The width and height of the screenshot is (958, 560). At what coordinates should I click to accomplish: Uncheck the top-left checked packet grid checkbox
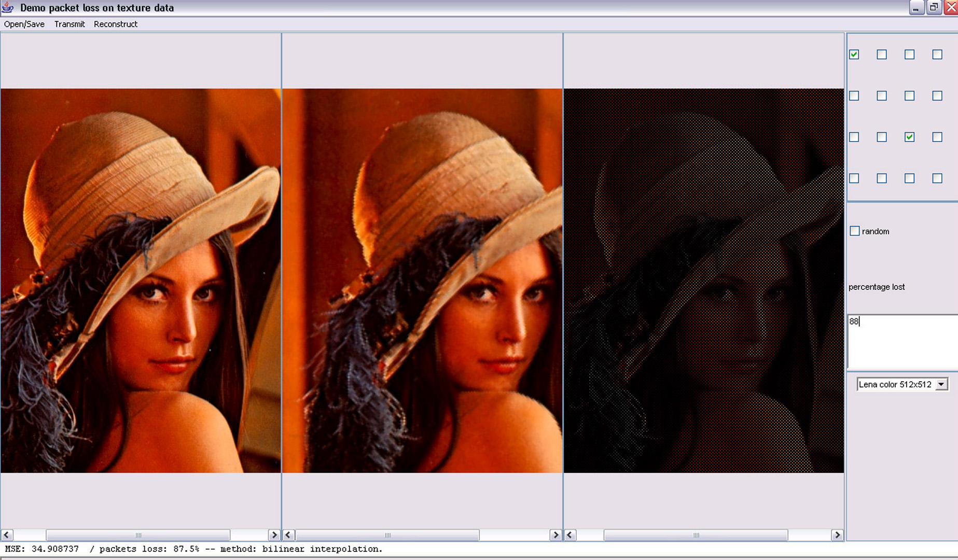click(854, 54)
